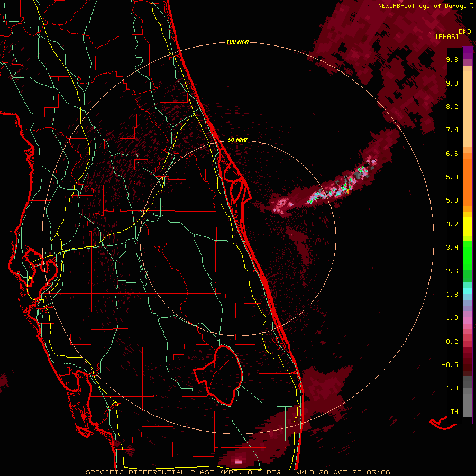This screenshot has width=476, height=476.
Task: Click the 2.6 value on the color scale
Action: pos(452,271)
